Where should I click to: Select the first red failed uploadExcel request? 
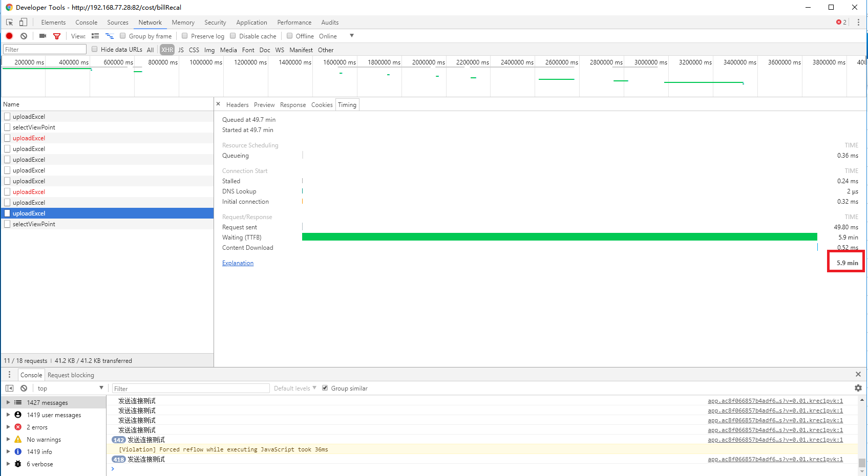click(x=108, y=138)
